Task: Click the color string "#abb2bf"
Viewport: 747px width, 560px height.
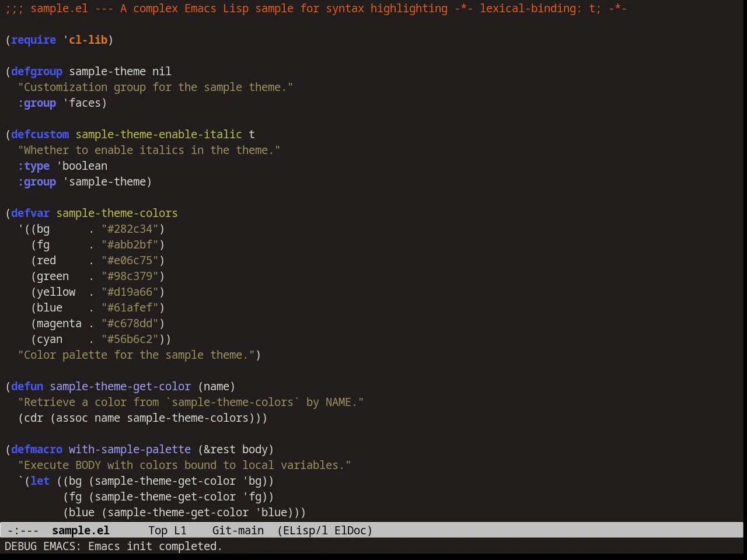Action: (x=130, y=244)
